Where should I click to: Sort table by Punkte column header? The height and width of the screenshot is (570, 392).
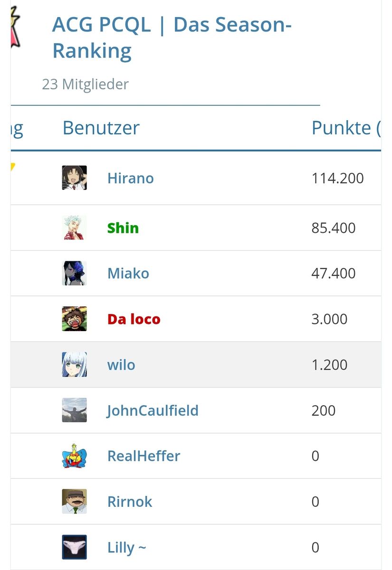click(x=343, y=128)
